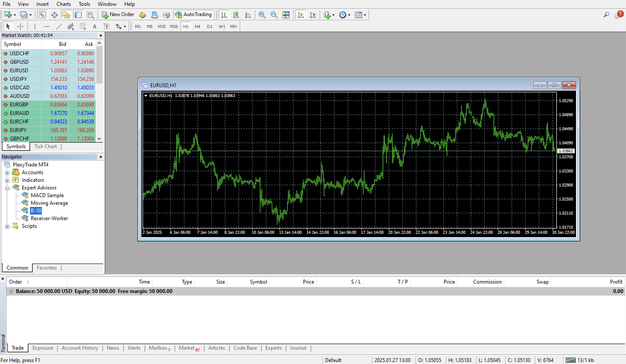Open the Profiles dropdown arrow
Viewport: 626px width, 364px height.
(x=31, y=15)
